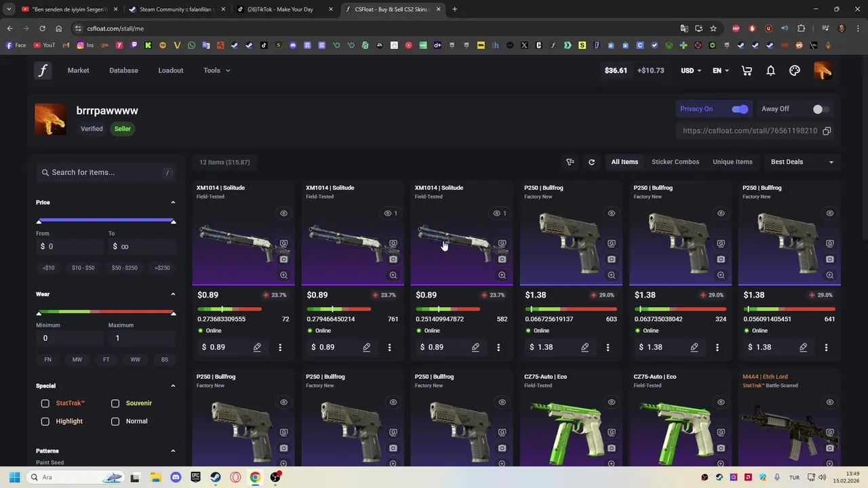Open options menu for P250 seed 603
The height and width of the screenshot is (488, 868).
608,347
